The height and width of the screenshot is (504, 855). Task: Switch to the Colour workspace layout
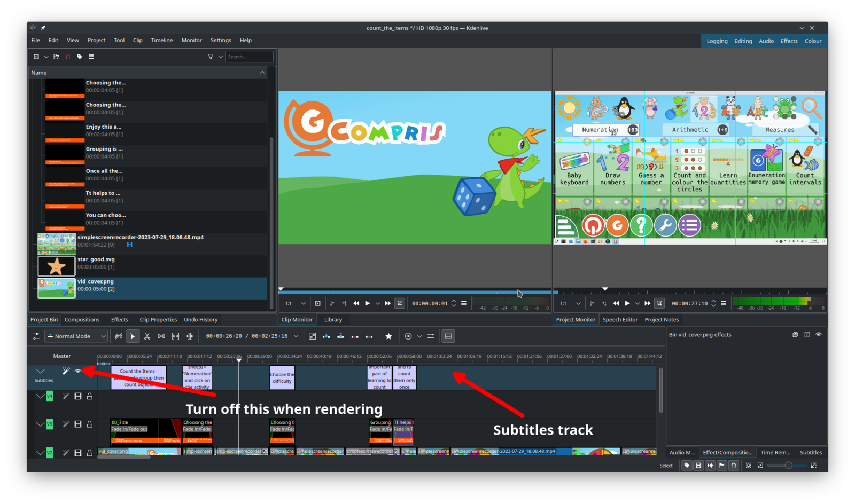click(813, 41)
